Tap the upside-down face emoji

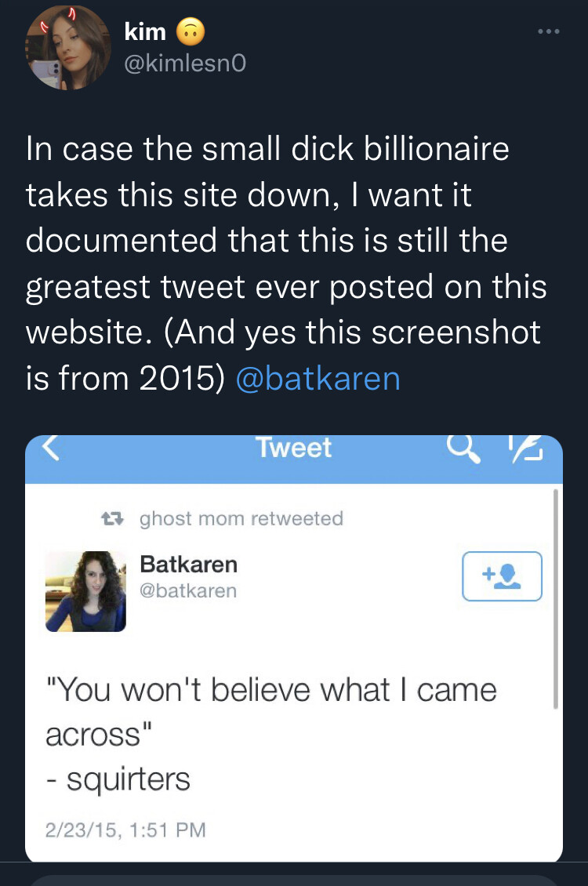point(191,31)
